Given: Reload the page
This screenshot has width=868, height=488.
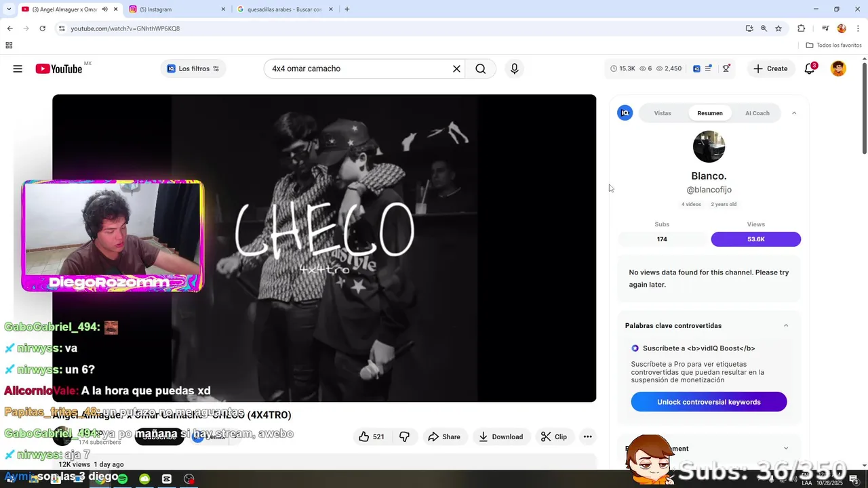Looking at the screenshot, I should coord(42,28).
